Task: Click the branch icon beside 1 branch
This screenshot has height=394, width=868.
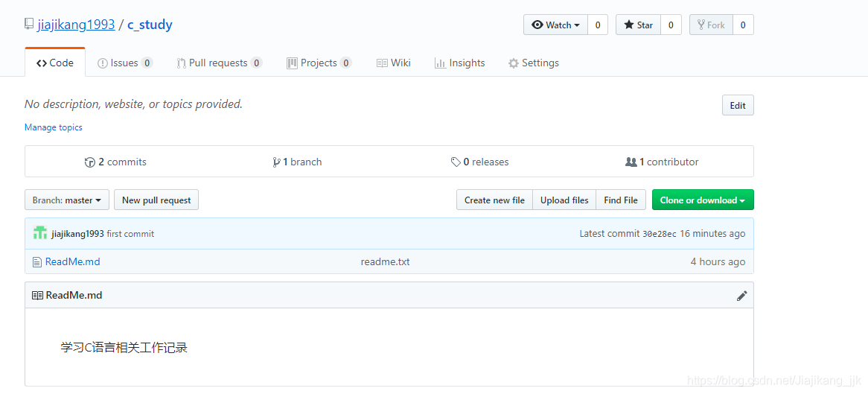Action: pos(275,162)
